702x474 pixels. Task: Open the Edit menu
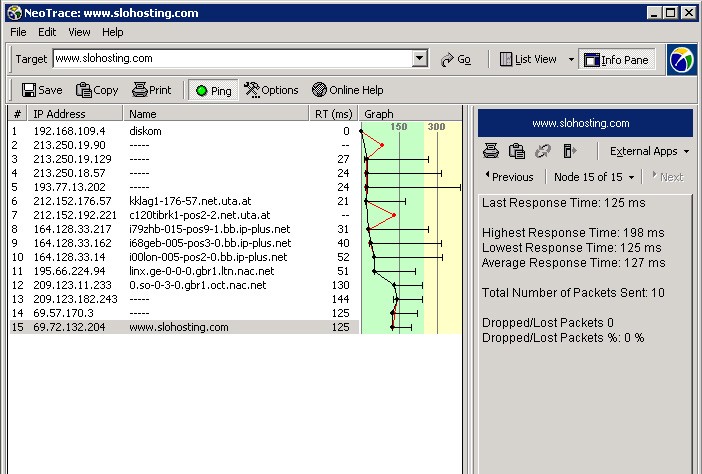pos(47,32)
